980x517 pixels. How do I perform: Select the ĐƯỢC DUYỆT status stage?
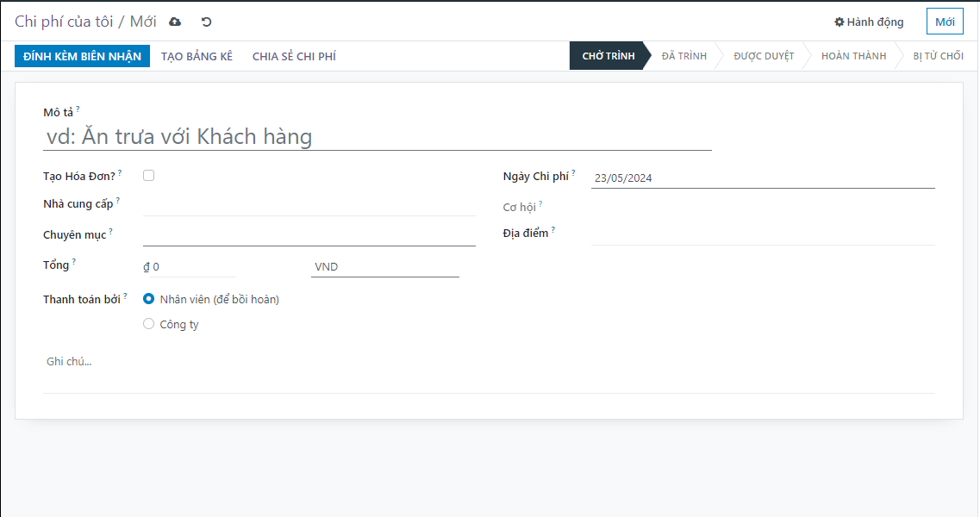764,56
